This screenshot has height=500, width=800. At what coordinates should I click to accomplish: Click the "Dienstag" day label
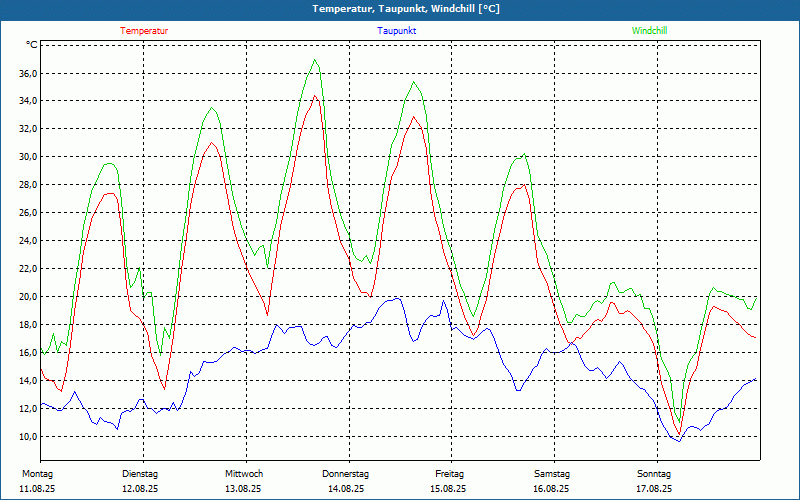coord(140,474)
